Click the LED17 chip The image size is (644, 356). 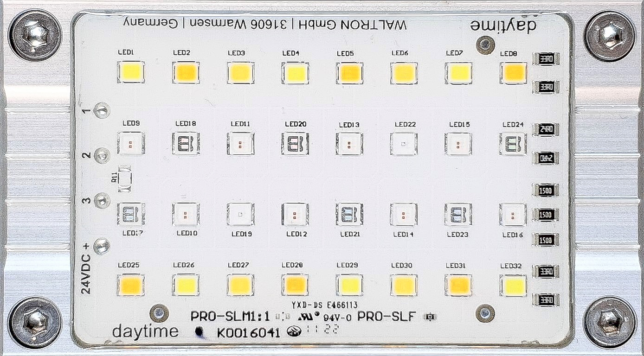131,214
